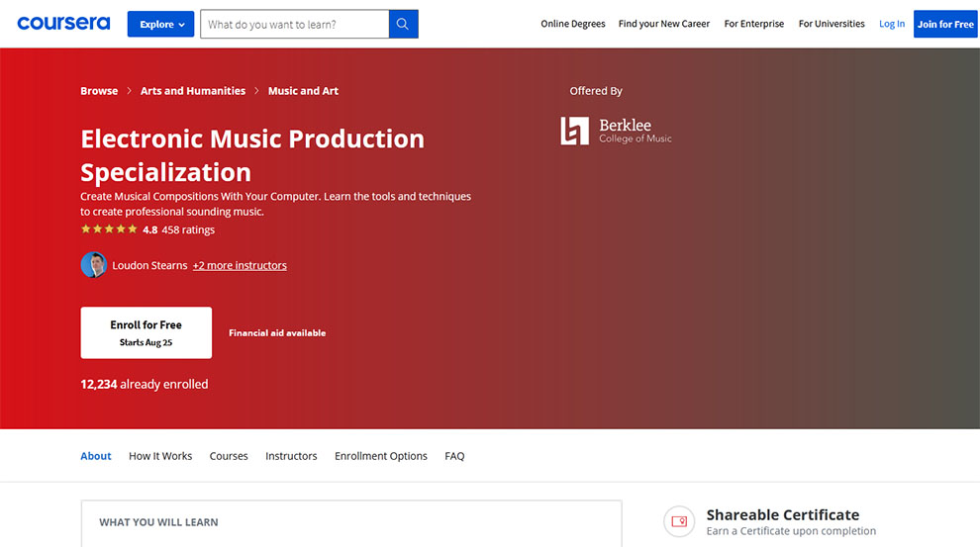The height and width of the screenshot is (547, 980).
Task: Focus the 'What do you want to learn?' search box
Action: point(294,25)
